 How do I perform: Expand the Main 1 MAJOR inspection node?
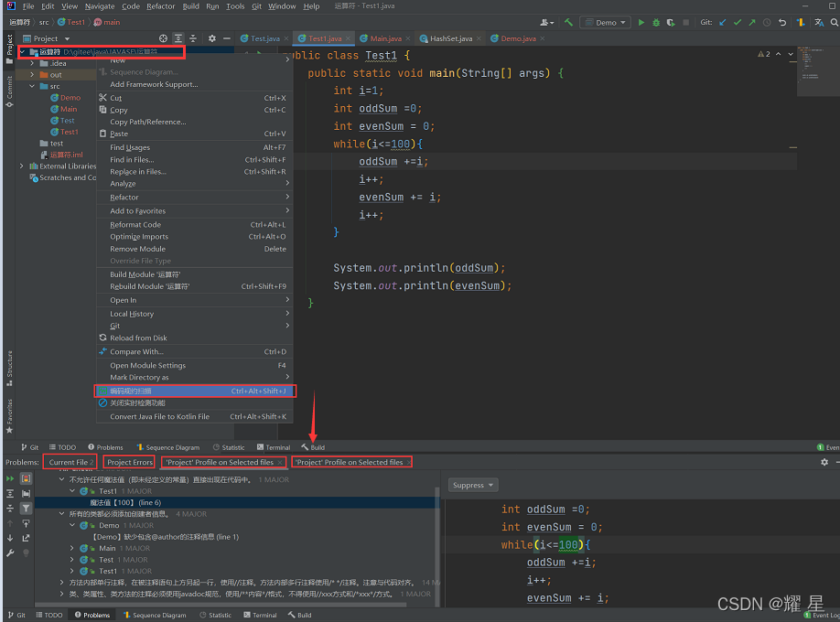click(72, 548)
